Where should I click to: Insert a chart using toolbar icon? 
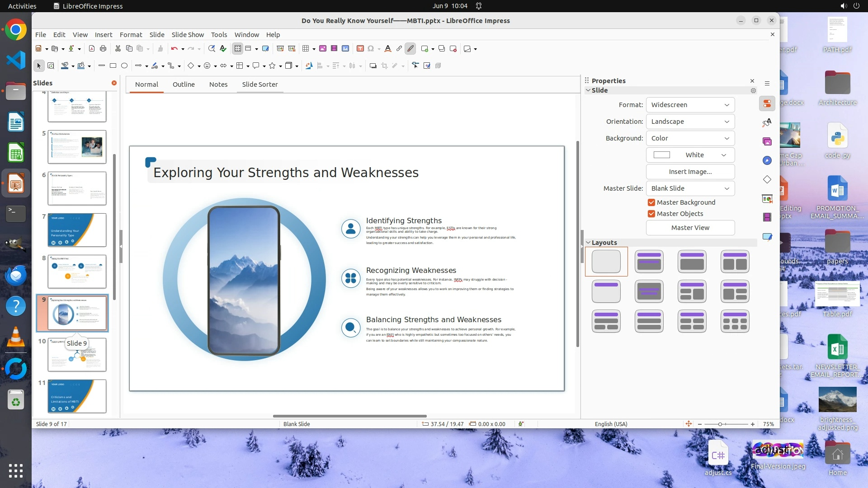pos(345,49)
